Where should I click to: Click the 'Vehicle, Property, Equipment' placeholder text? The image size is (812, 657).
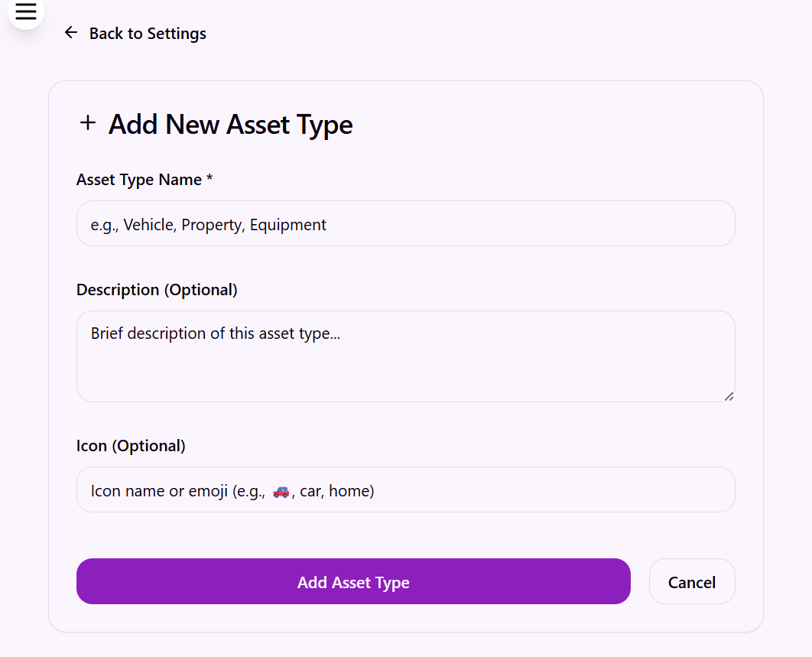coord(225,225)
